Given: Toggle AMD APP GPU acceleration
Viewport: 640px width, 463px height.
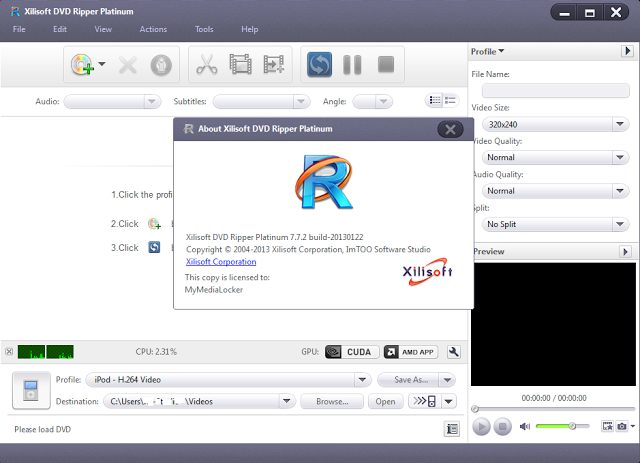Looking at the screenshot, I should (411, 352).
